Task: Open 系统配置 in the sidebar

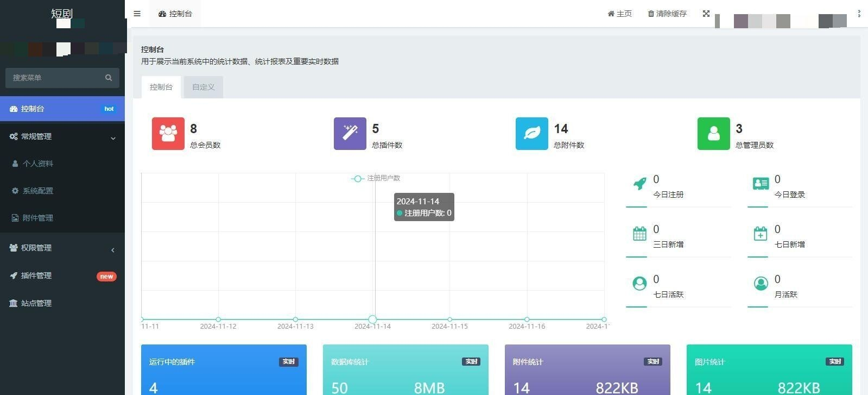Action: pyautogui.click(x=37, y=191)
